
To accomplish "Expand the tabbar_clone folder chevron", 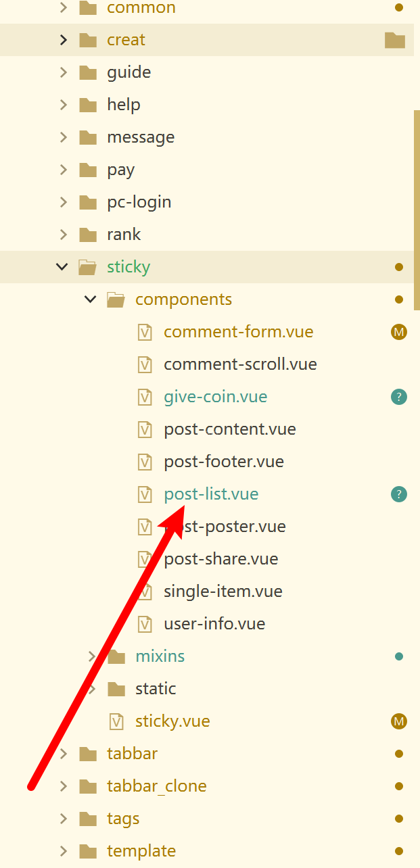I will pyautogui.click(x=63, y=786).
